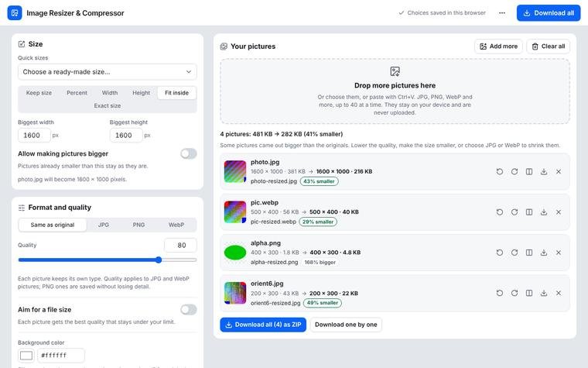Click the 43% smaller badge
The height and width of the screenshot is (368, 588).
(x=319, y=181)
